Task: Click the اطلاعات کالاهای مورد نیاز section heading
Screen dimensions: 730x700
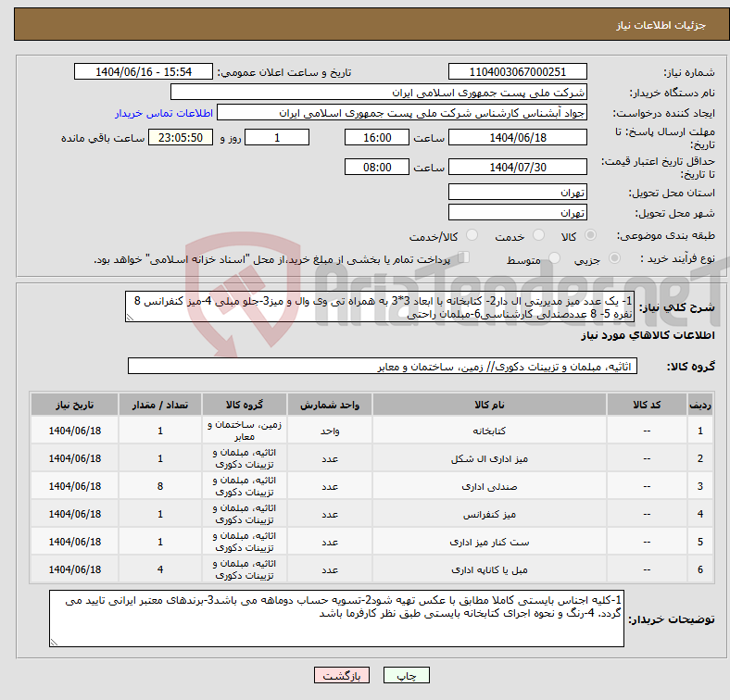Action: 648,335
